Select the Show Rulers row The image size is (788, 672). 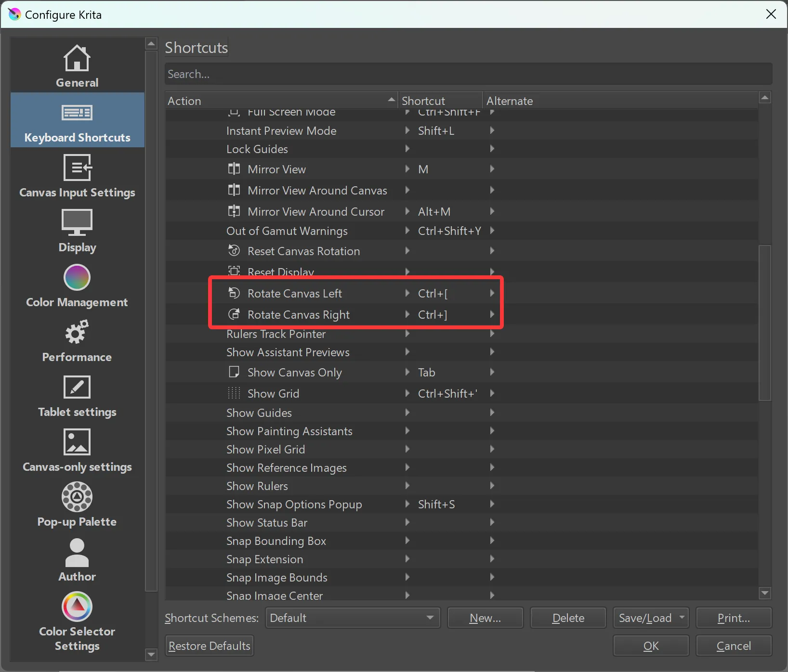coord(462,486)
